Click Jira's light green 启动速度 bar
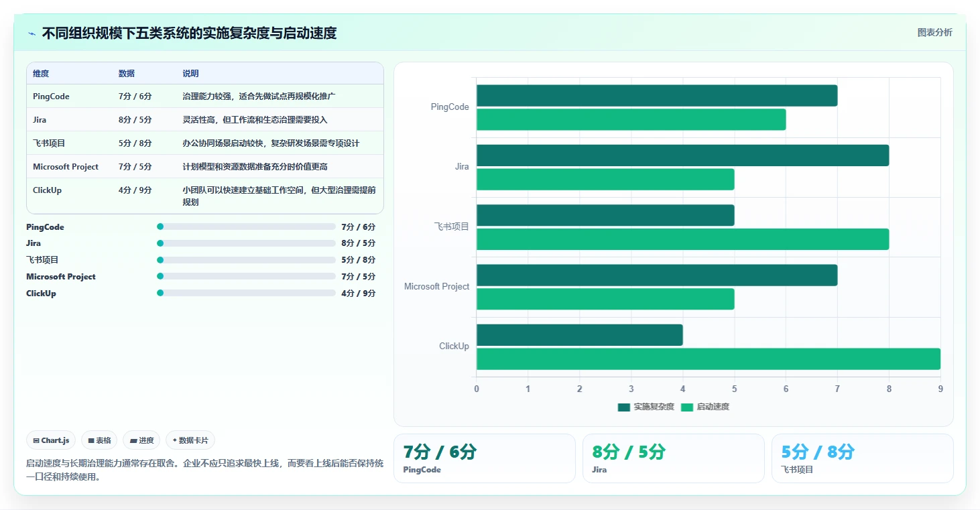Viewport: 980px width, 510px height. [605, 179]
